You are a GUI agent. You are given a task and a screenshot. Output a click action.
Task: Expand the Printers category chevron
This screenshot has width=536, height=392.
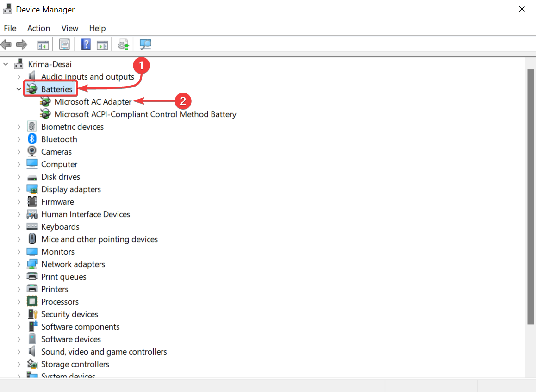[x=19, y=289]
